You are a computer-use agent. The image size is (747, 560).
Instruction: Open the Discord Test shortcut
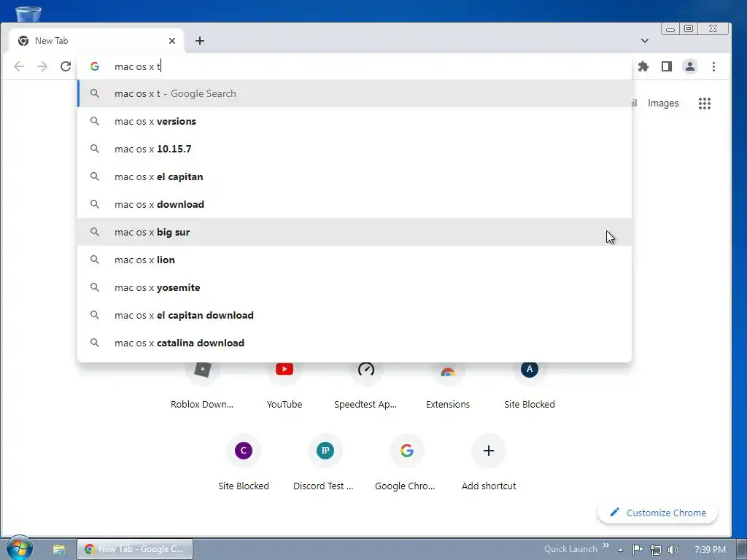pos(325,462)
